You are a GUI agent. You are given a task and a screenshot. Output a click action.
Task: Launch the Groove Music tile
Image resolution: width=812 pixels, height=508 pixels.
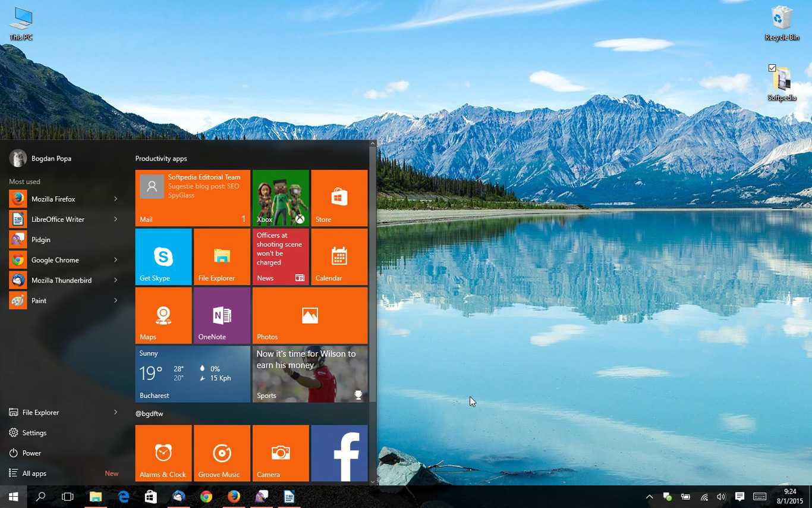[x=222, y=453]
